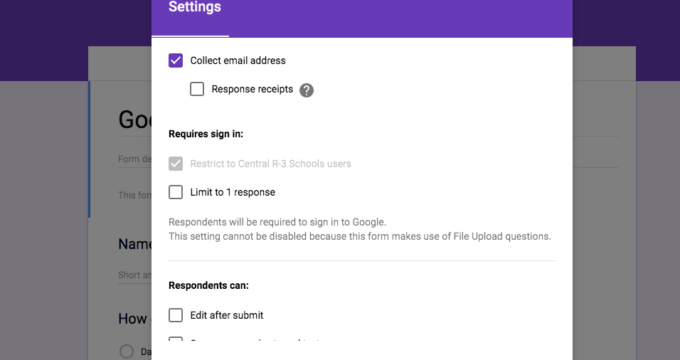Click the Limit to 1 response label
Image resolution: width=680 pixels, height=360 pixels.
(x=232, y=192)
